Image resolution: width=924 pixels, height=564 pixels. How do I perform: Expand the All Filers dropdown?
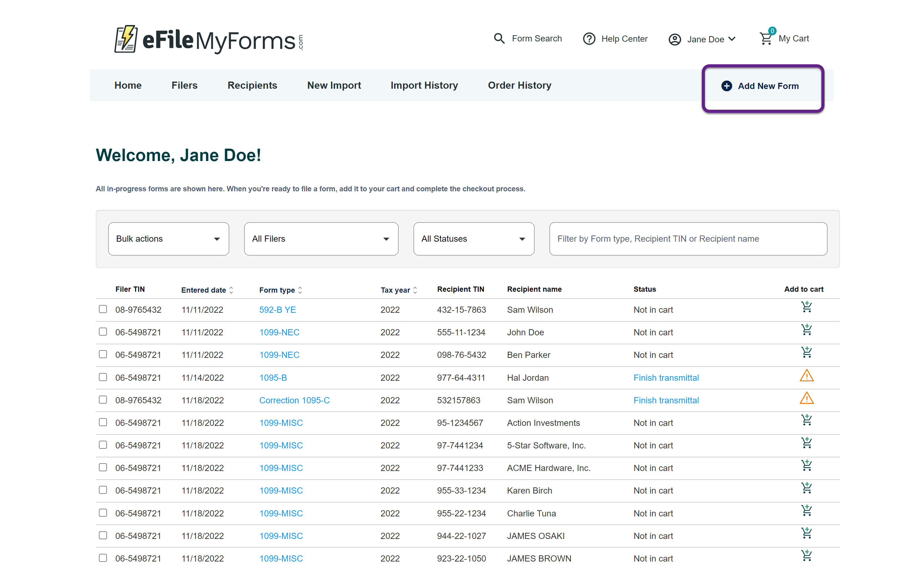(x=321, y=239)
